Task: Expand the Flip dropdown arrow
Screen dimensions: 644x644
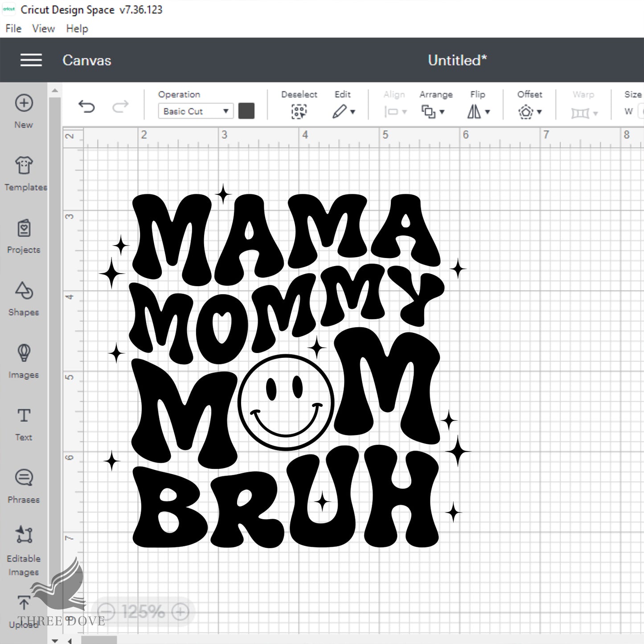Action: point(488,112)
